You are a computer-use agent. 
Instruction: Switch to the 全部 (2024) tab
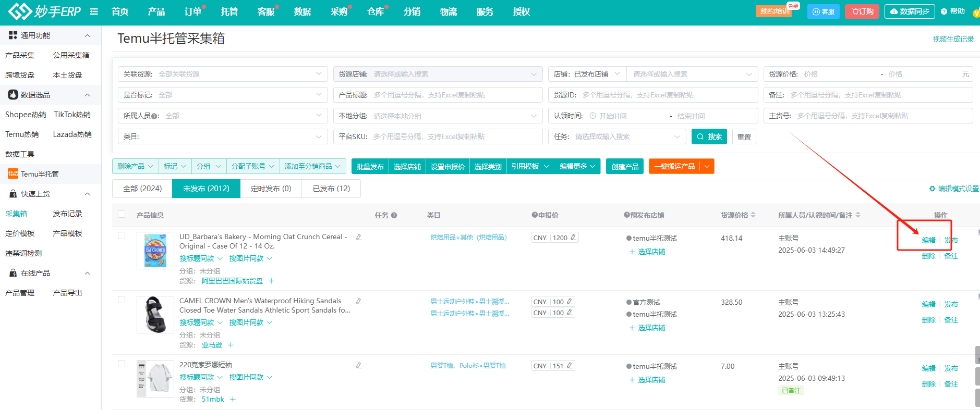(x=142, y=189)
